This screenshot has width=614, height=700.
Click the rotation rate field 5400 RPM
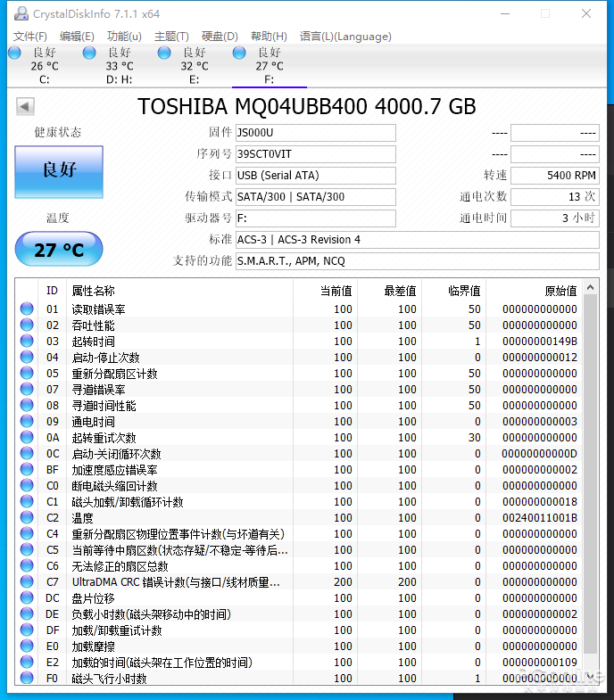tap(555, 176)
